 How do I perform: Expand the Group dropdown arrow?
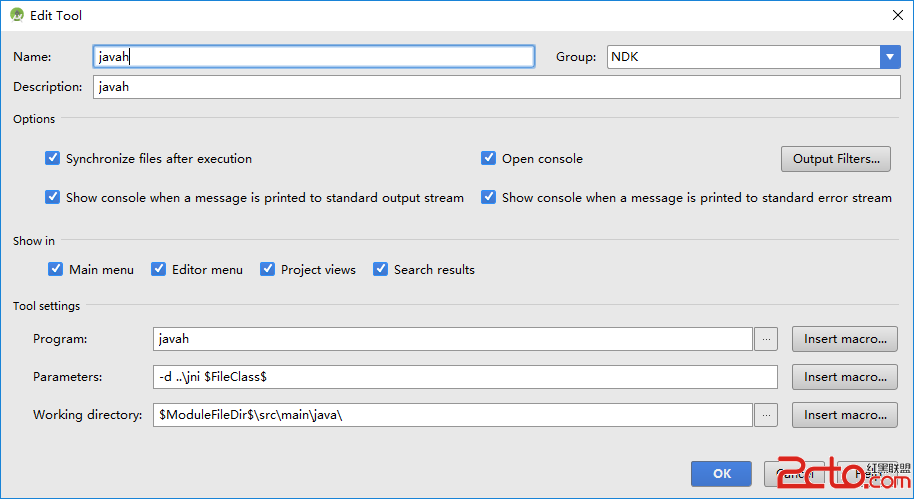pyautogui.click(x=890, y=57)
